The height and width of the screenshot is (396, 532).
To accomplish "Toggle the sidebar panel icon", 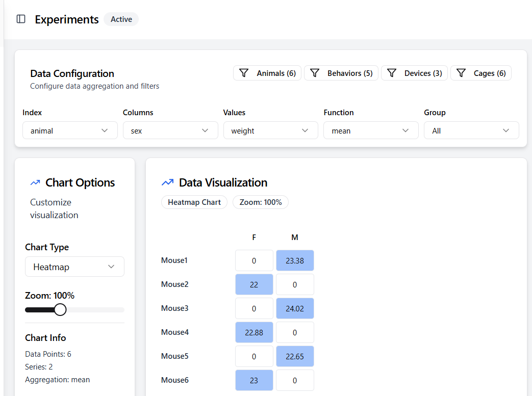I will click(21, 19).
